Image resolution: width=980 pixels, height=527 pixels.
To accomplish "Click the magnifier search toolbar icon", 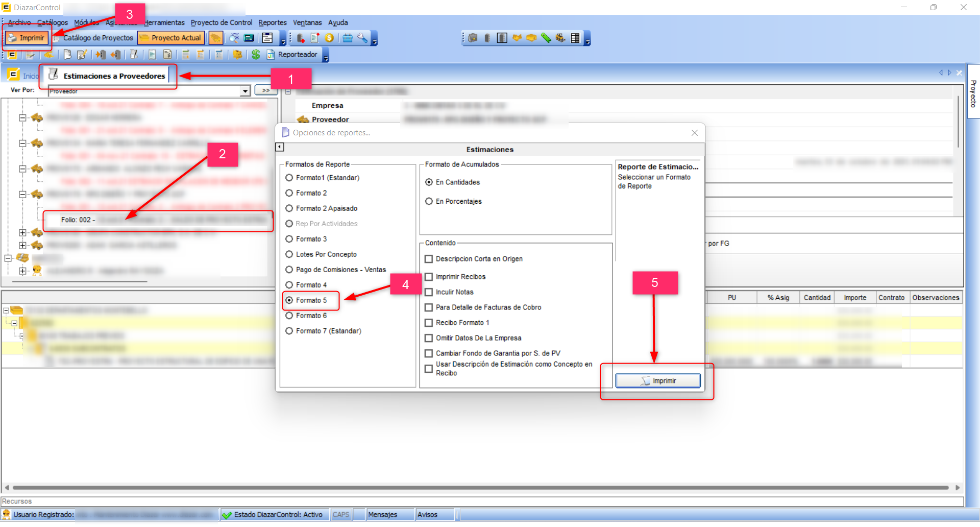I will (234, 38).
